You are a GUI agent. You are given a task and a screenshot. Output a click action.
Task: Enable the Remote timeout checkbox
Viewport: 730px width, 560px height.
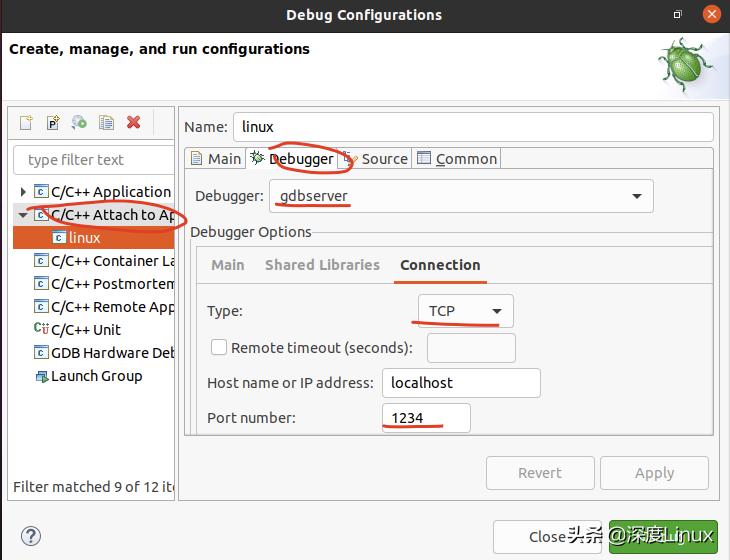click(219, 348)
